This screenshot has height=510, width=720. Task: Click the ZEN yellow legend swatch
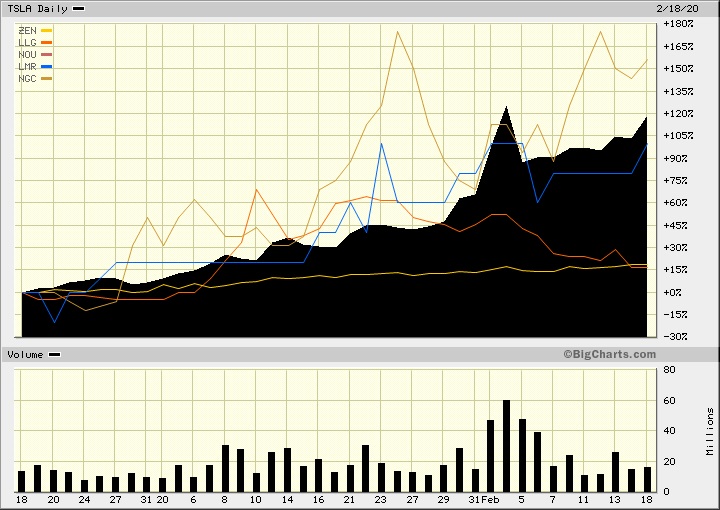(46, 30)
